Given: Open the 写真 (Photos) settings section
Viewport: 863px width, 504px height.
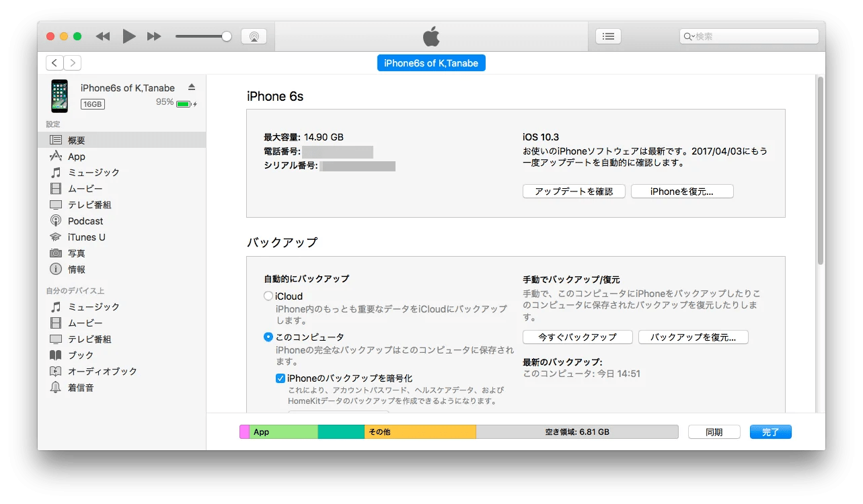Looking at the screenshot, I should 76,253.
